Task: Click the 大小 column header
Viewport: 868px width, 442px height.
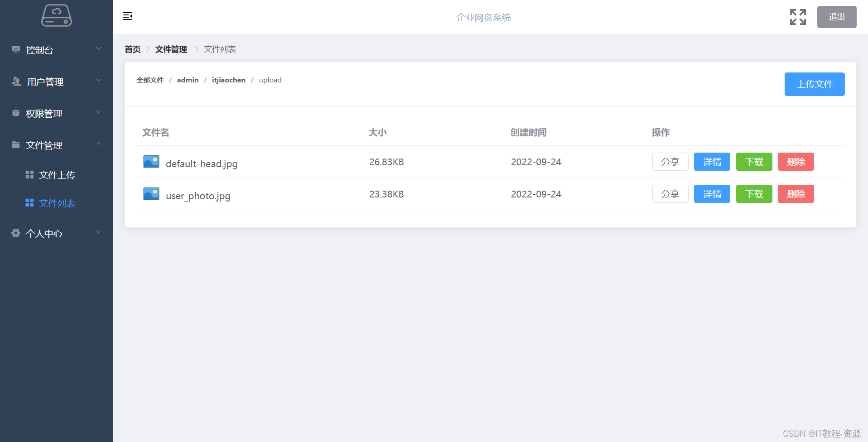Action: click(377, 132)
